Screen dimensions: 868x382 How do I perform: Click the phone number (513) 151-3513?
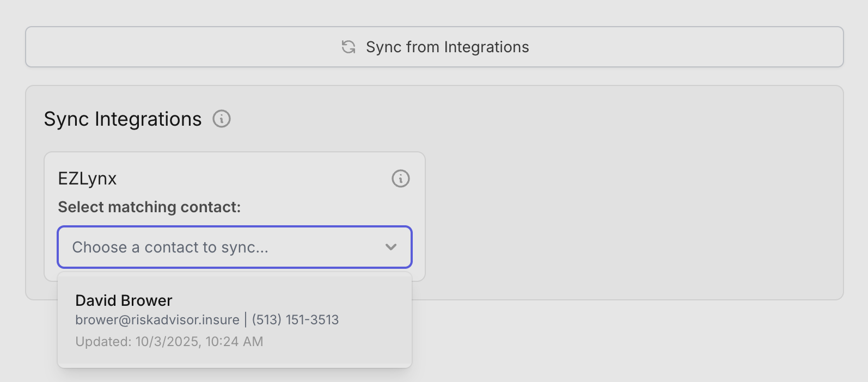[x=295, y=320]
